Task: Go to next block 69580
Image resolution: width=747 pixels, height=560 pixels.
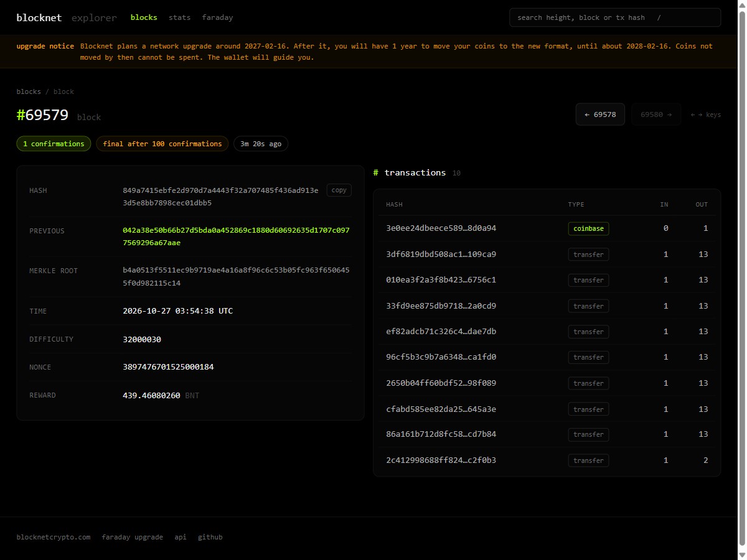Action: pyautogui.click(x=656, y=114)
